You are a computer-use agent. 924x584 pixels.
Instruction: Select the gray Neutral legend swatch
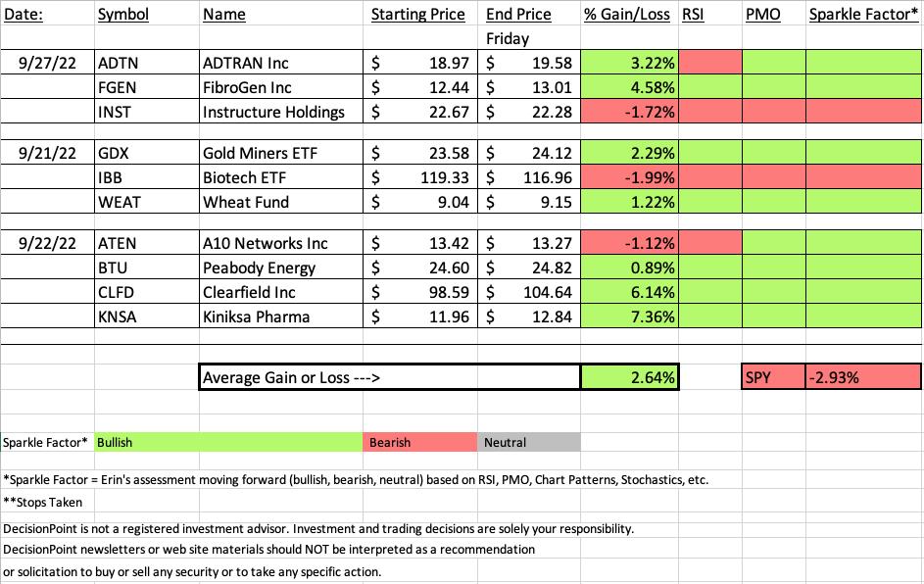point(529,442)
